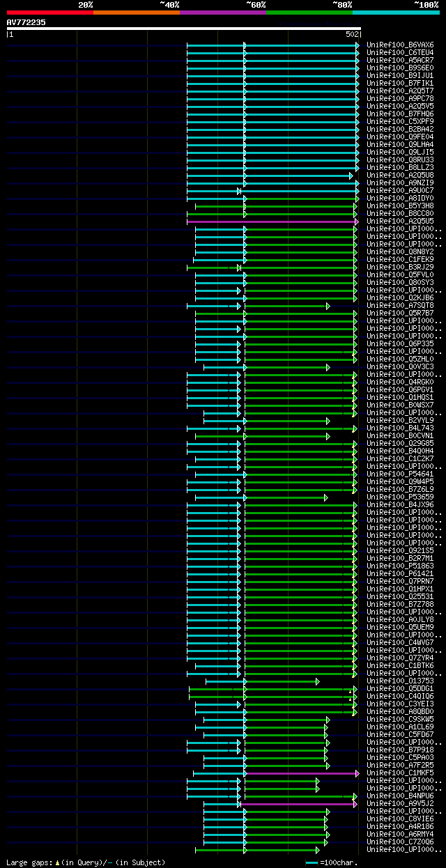Pick the UniRef100_Q0V3C3 entry
The height and width of the screenshot is (868, 446).
pyautogui.click(x=400, y=366)
